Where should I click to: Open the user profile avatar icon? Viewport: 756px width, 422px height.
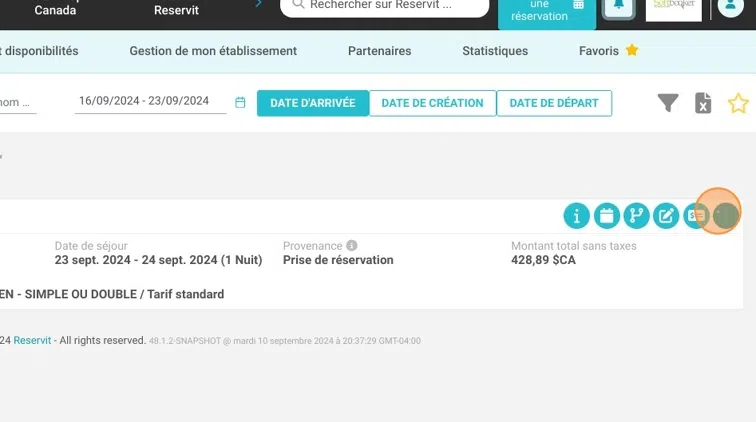[730, 6]
